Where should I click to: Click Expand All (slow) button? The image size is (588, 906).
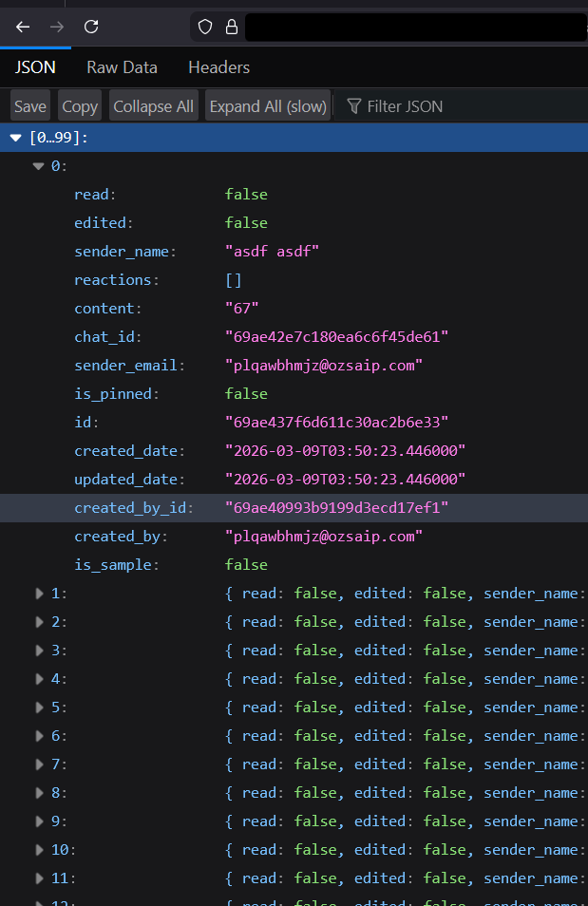tap(268, 106)
